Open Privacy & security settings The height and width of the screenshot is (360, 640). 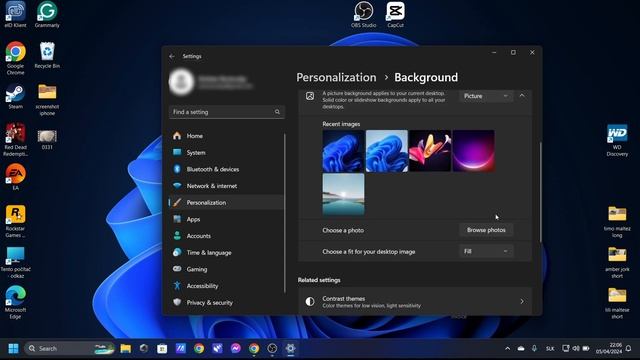point(227,303)
